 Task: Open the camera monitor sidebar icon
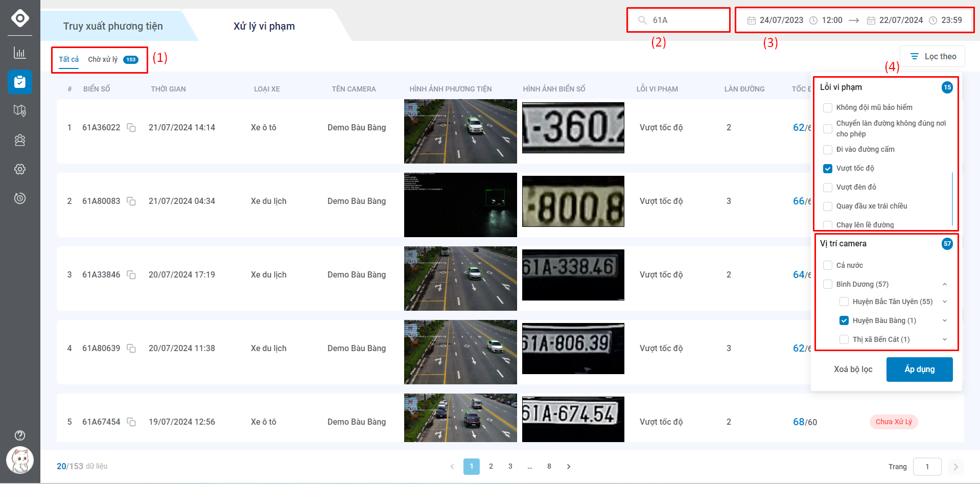pyautogui.click(x=20, y=198)
